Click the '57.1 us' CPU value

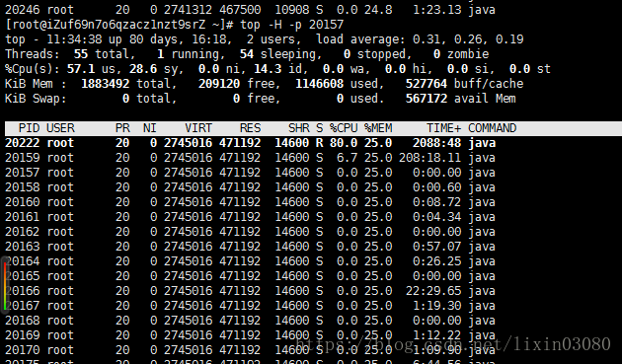pyautogui.click(x=91, y=69)
